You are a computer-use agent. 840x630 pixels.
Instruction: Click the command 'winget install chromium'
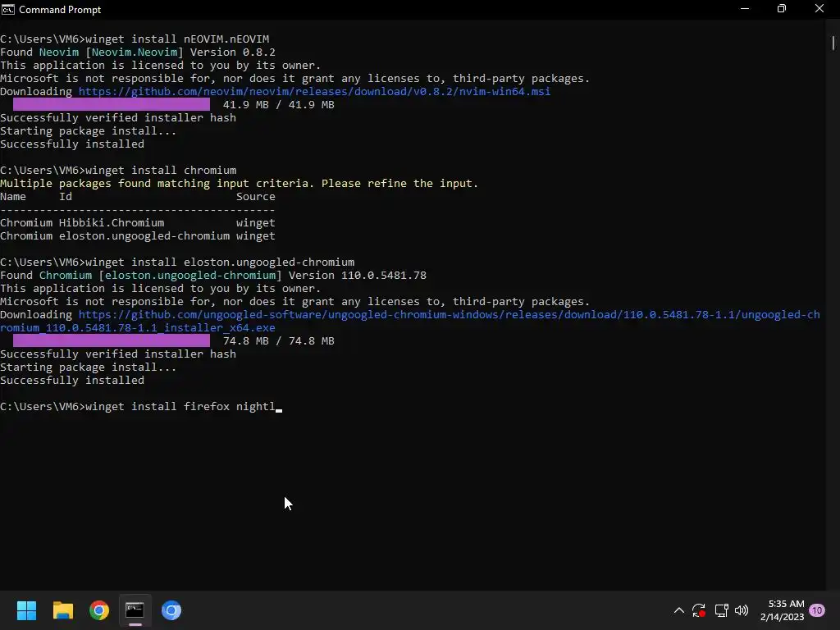(x=161, y=171)
